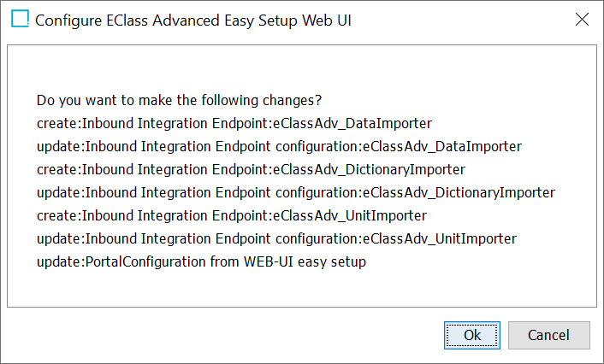Click the word 'create' before eClassAdv_DictionaryImporter

pyautogui.click(x=57, y=170)
